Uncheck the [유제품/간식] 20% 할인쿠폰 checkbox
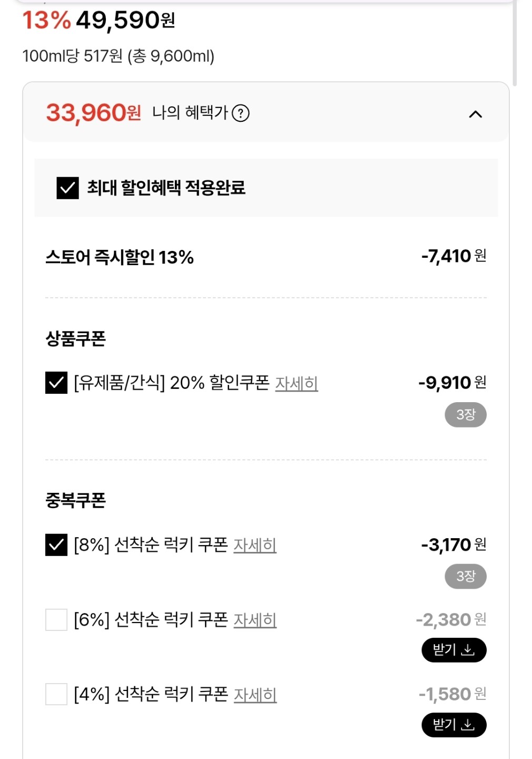This screenshot has width=532, height=759. point(56,383)
